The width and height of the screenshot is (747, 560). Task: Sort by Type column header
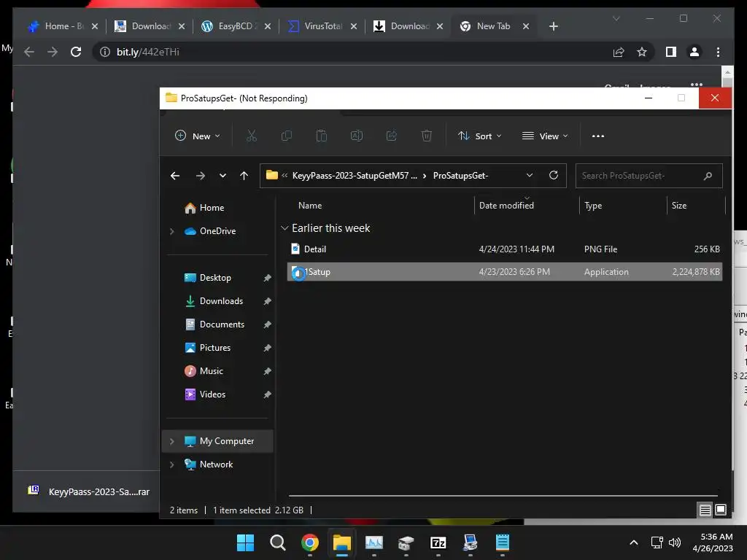click(x=592, y=205)
